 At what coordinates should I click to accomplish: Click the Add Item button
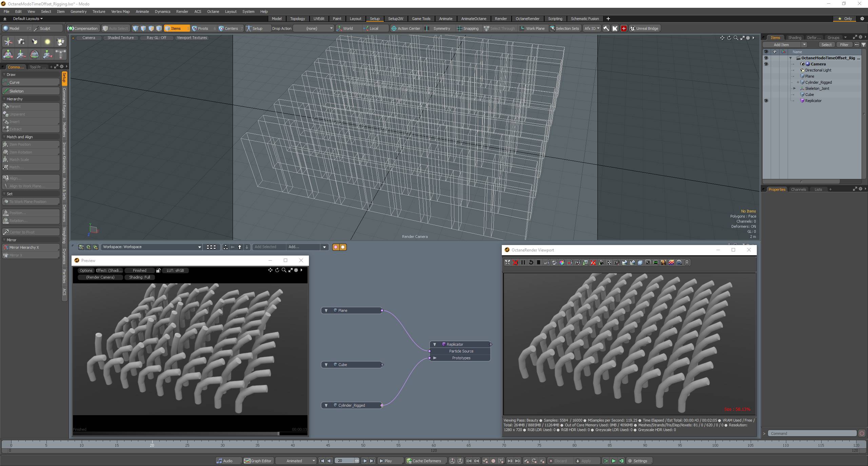point(781,45)
